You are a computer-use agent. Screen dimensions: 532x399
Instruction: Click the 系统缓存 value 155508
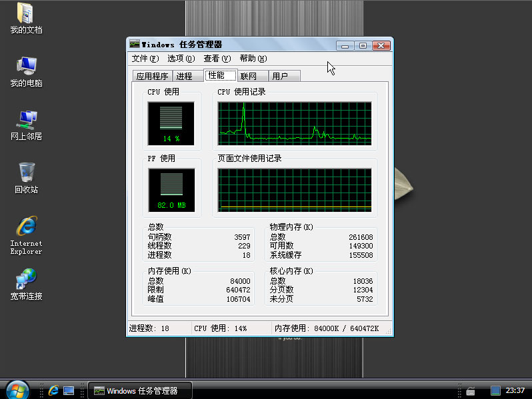[x=361, y=255]
